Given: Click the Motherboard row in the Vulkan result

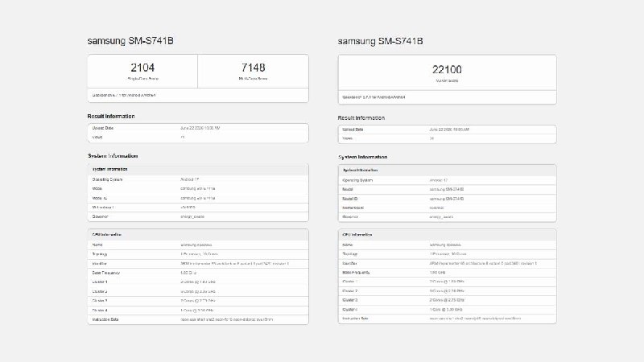Looking at the screenshot, I should point(448,208).
